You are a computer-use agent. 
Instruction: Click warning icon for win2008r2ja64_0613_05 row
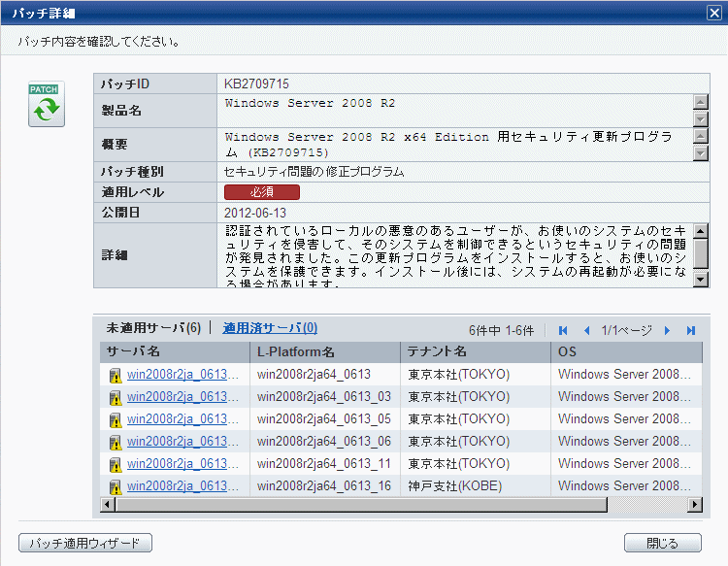[x=116, y=419]
